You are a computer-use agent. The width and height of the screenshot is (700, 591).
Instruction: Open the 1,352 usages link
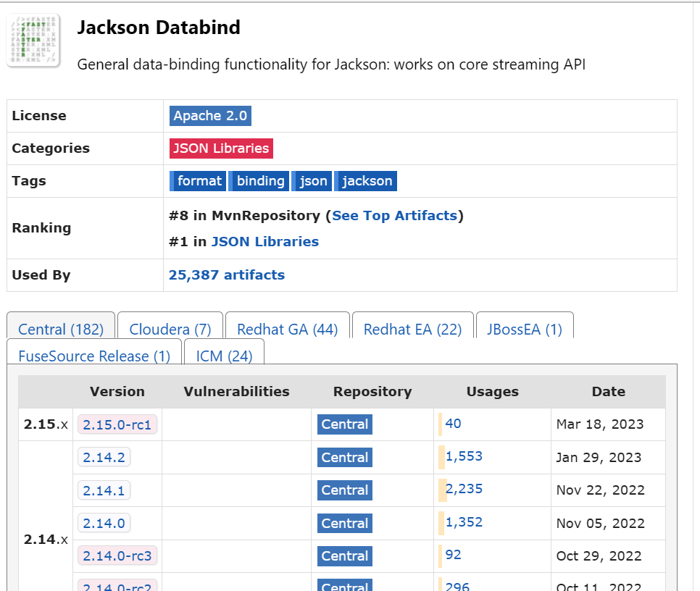tap(464, 522)
